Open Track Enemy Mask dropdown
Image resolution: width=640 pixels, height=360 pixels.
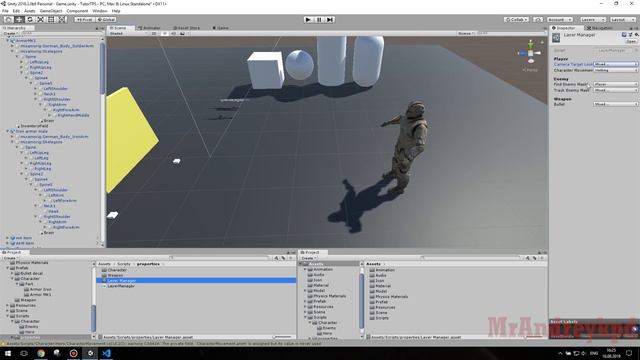pos(616,90)
